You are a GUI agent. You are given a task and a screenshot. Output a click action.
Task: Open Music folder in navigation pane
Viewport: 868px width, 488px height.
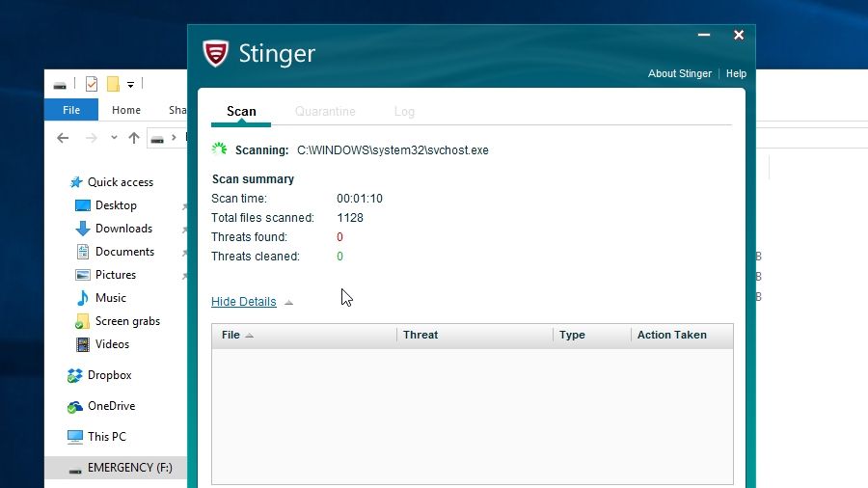111,298
